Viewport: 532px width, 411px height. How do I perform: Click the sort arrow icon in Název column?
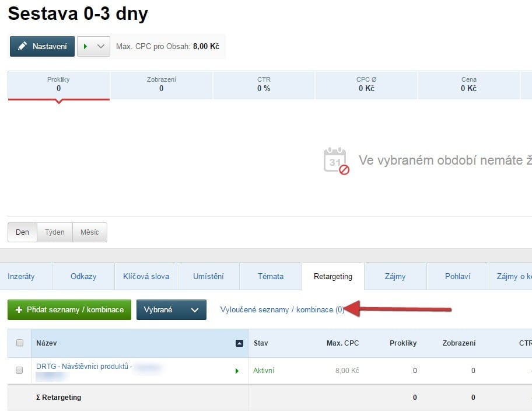[239, 343]
